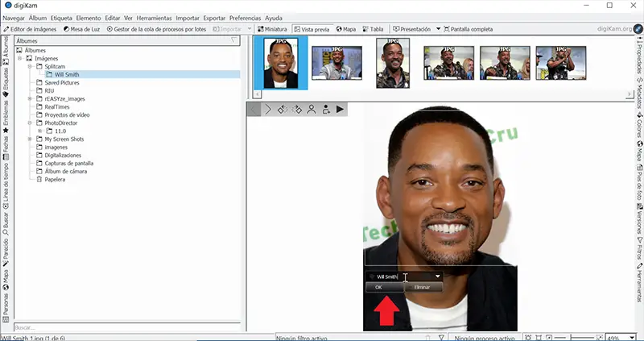The height and width of the screenshot is (341, 644).
Task: Switch to Vista previa mode
Action: pos(312,29)
